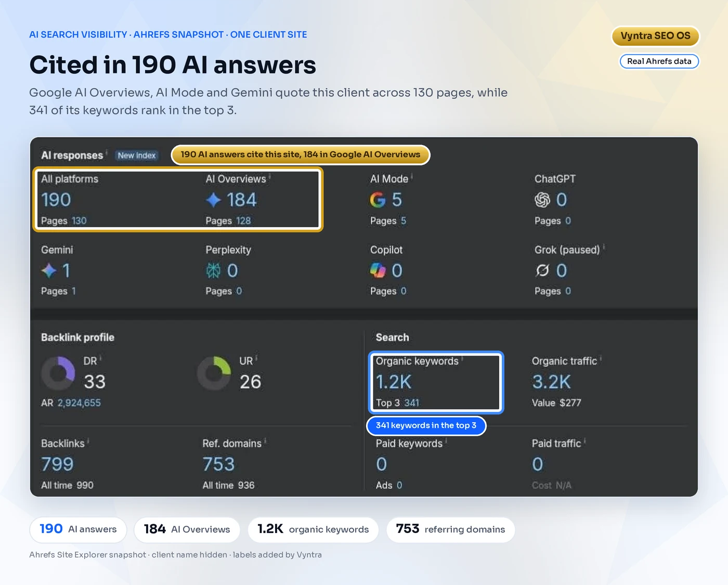The height and width of the screenshot is (585, 728).
Task: Click the info icon beside Organic traffic
Action: [601, 358]
